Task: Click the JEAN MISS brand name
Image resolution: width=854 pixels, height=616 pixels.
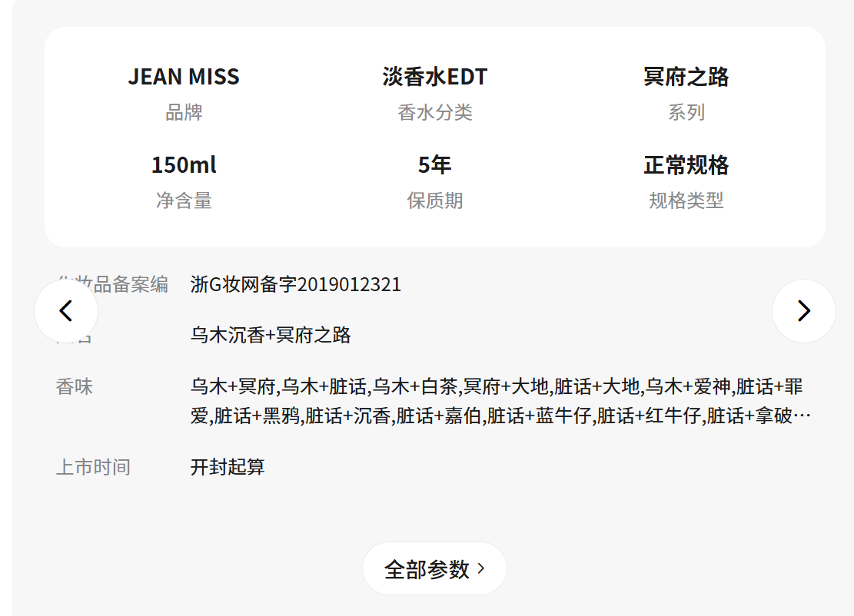Action: click(184, 77)
